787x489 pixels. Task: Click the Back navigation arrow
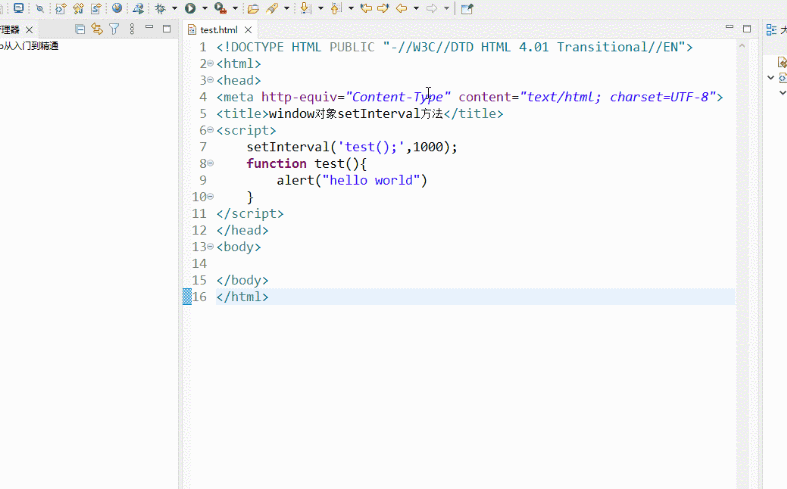(x=402, y=9)
